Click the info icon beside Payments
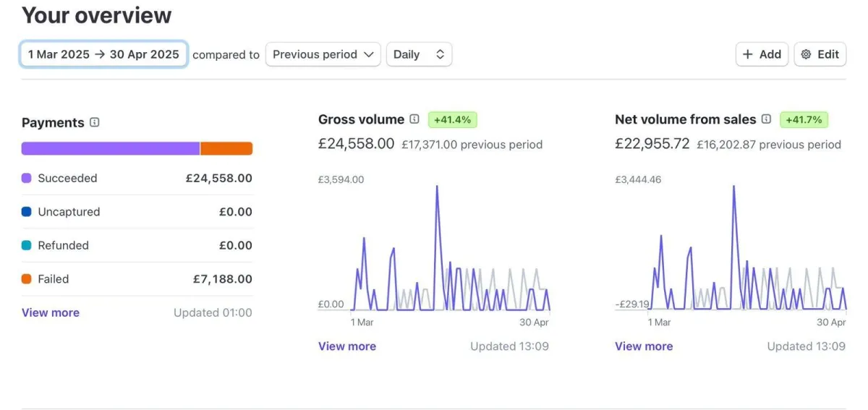 (x=95, y=123)
